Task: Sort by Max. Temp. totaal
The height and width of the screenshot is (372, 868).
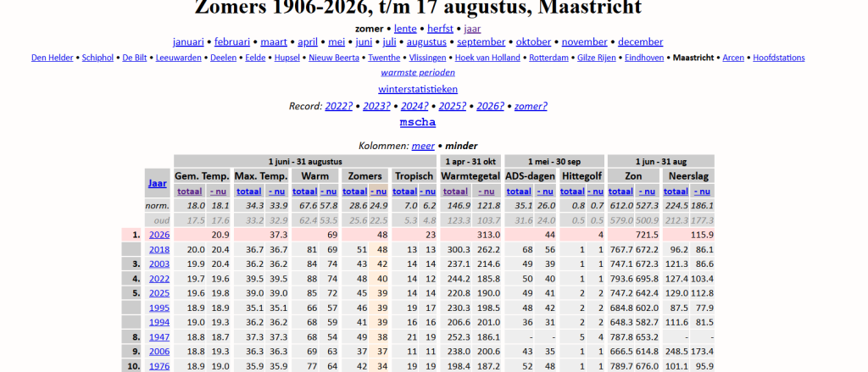Action: coord(249,192)
